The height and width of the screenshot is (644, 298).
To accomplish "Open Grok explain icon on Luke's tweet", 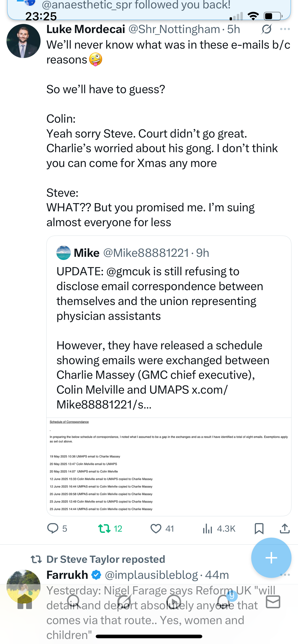I will [266, 29].
